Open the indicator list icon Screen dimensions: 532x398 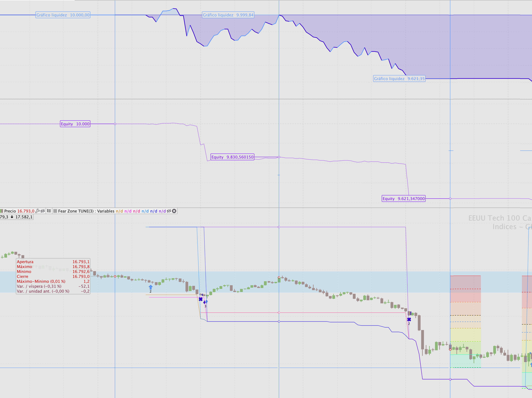(49, 211)
